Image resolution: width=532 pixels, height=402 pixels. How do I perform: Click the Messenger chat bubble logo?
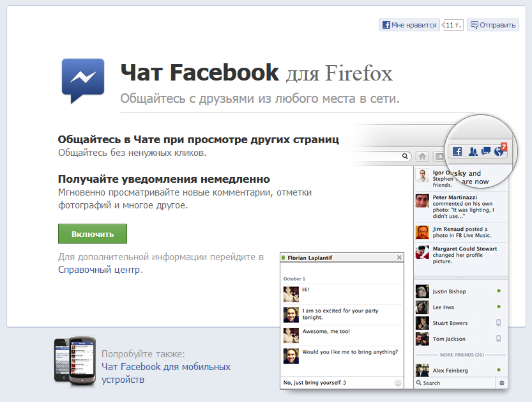[x=83, y=81]
